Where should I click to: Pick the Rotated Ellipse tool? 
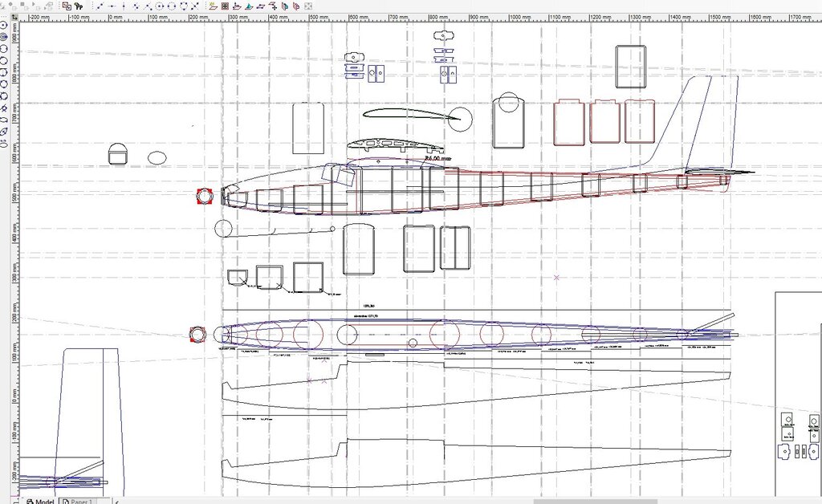click(x=4, y=131)
